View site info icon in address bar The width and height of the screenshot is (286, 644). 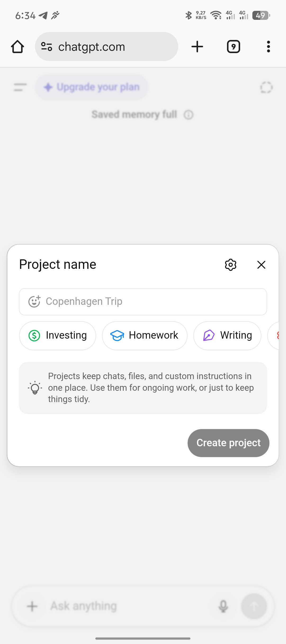pyautogui.click(x=47, y=47)
